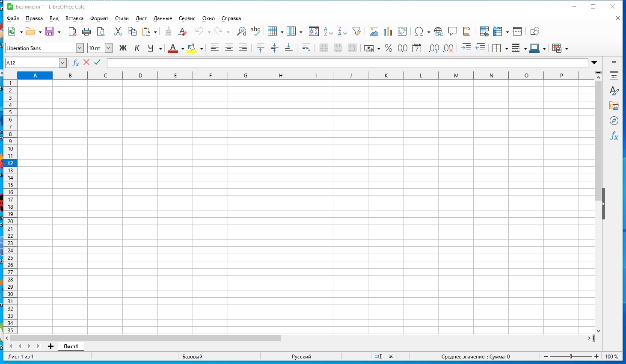The width and height of the screenshot is (626, 364).
Task: Sort ascending using the toolbar icon
Action: pyautogui.click(x=328, y=31)
